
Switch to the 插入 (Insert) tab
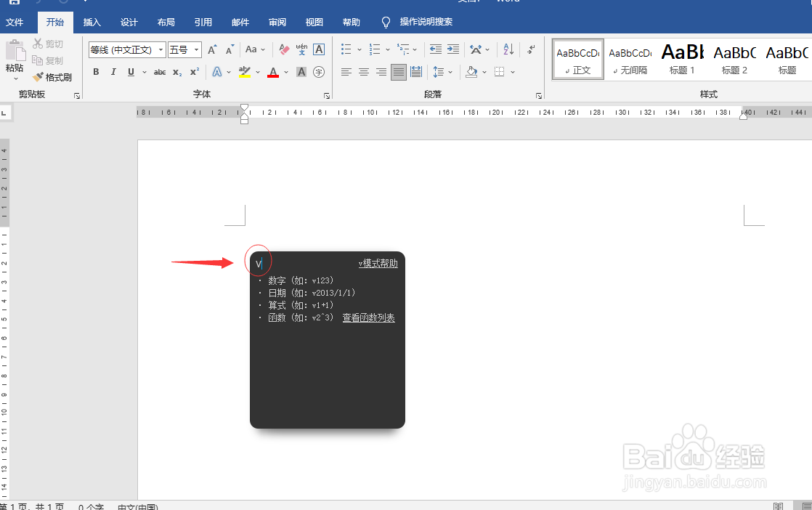[92, 23]
